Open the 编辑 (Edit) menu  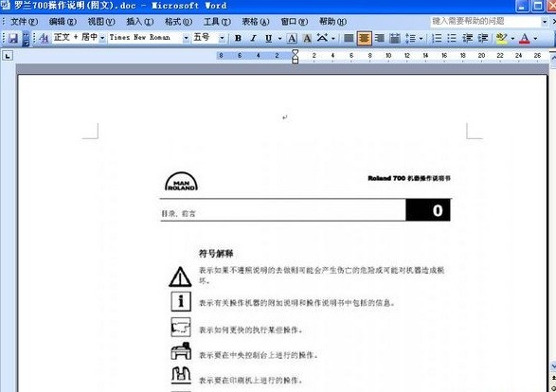point(63,22)
